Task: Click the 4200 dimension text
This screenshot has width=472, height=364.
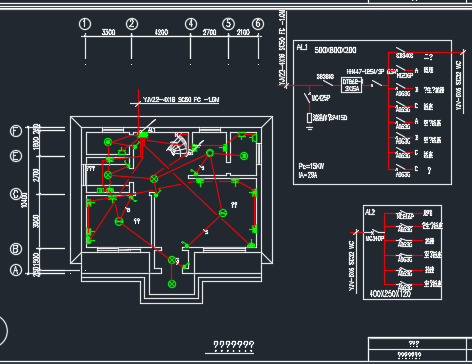Action: 161,32
